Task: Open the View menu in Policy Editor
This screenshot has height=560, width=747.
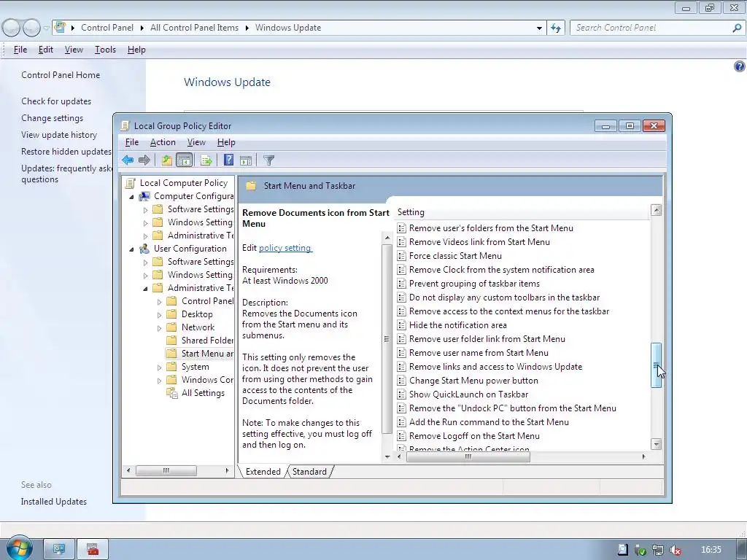Action: pyautogui.click(x=196, y=142)
